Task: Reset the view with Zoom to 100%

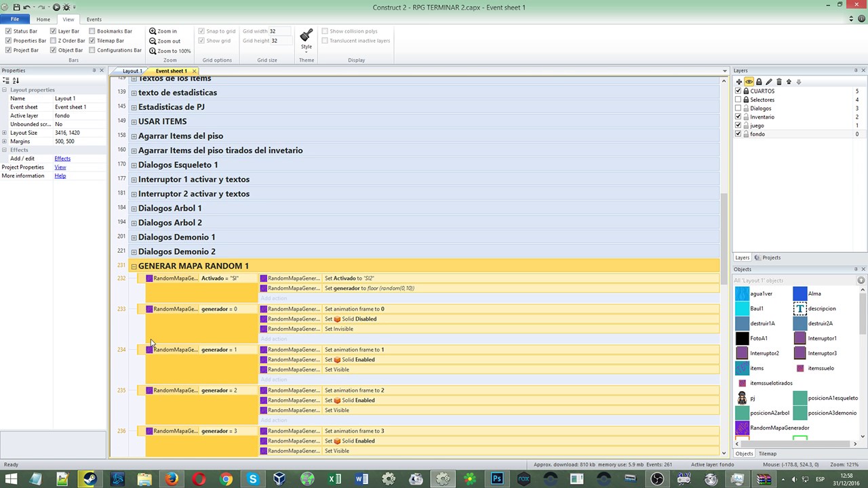Action: 170,51
